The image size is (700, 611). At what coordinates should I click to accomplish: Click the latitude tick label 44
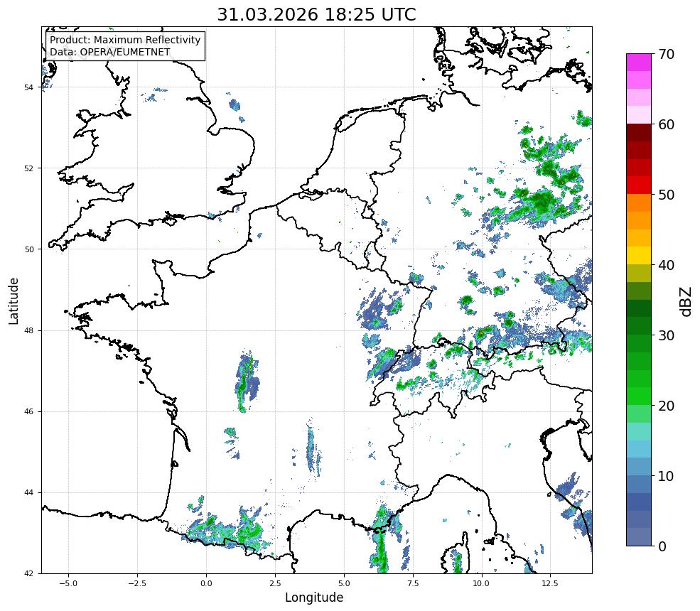pos(28,493)
